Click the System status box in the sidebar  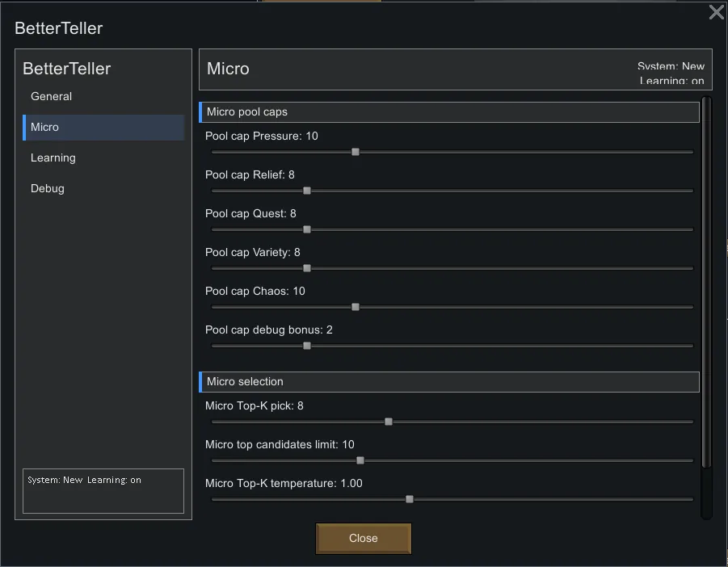(103, 490)
